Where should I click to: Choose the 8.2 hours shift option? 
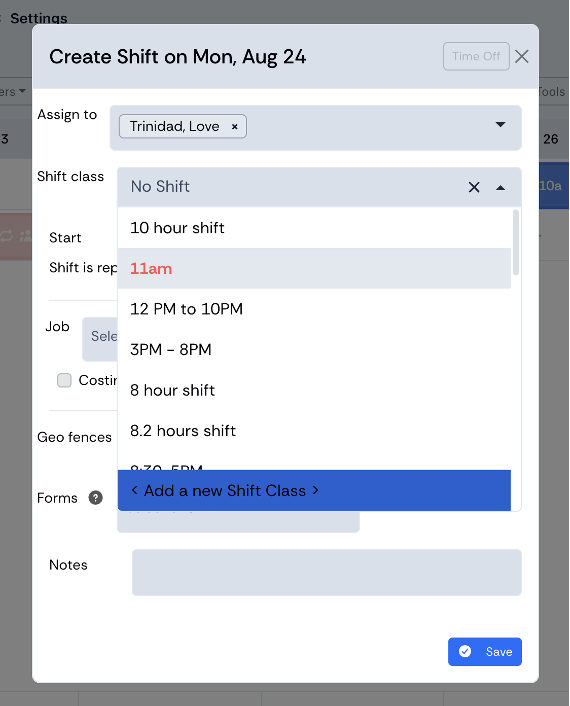314,431
